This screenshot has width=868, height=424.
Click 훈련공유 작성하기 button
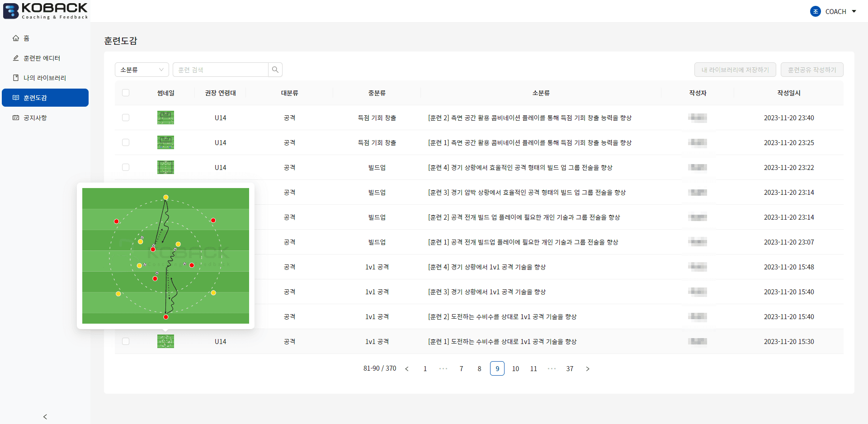(811, 70)
